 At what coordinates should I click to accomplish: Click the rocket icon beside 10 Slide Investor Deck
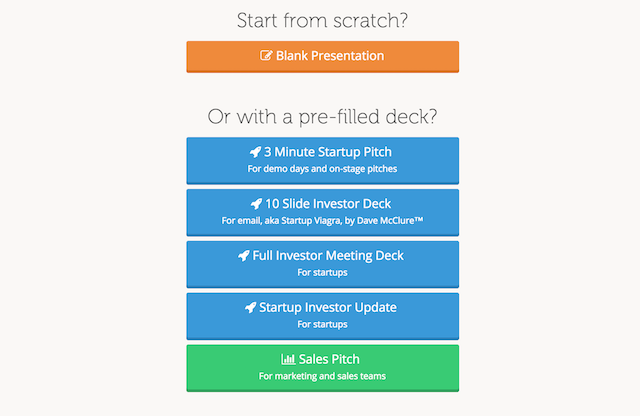[x=257, y=204]
